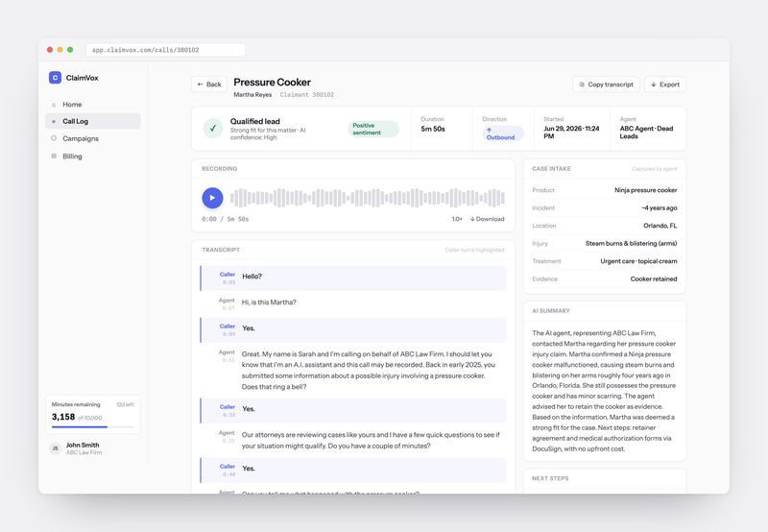Play the call recording
This screenshot has height=532, width=768.
click(x=212, y=198)
